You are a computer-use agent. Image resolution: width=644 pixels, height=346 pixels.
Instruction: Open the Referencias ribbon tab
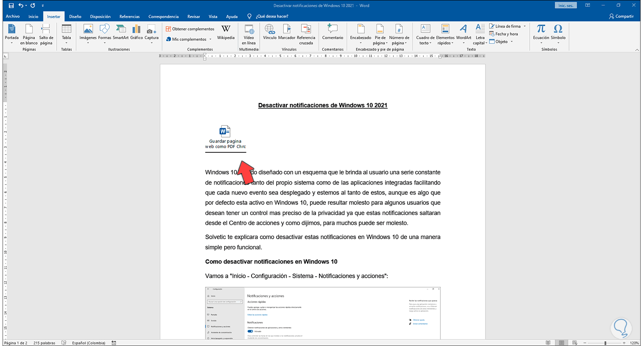(129, 16)
